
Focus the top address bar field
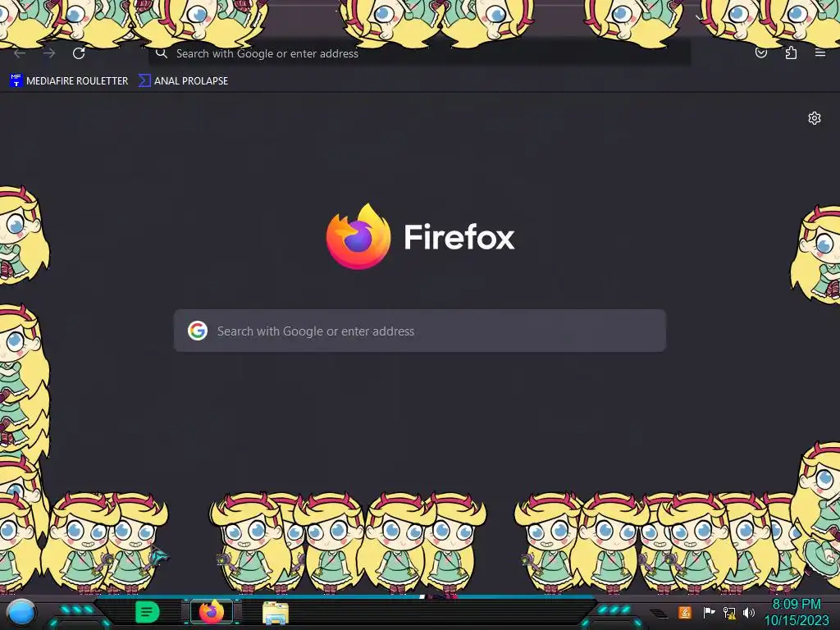419,53
